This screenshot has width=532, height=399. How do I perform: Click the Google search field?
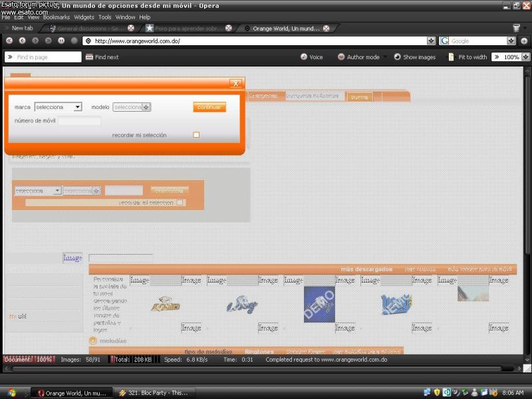click(478, 41)
